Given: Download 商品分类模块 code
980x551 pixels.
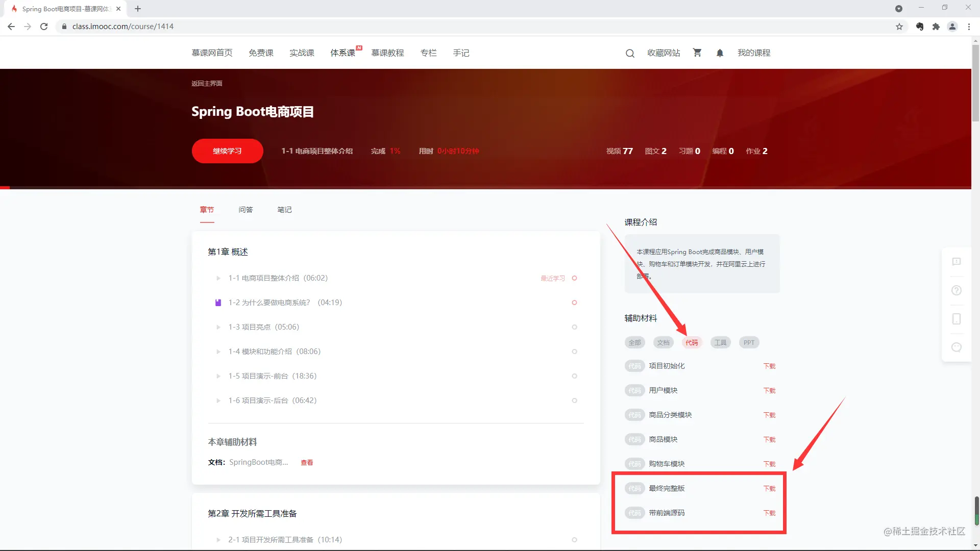Looking at the screenshot, I should coord(769,415).
